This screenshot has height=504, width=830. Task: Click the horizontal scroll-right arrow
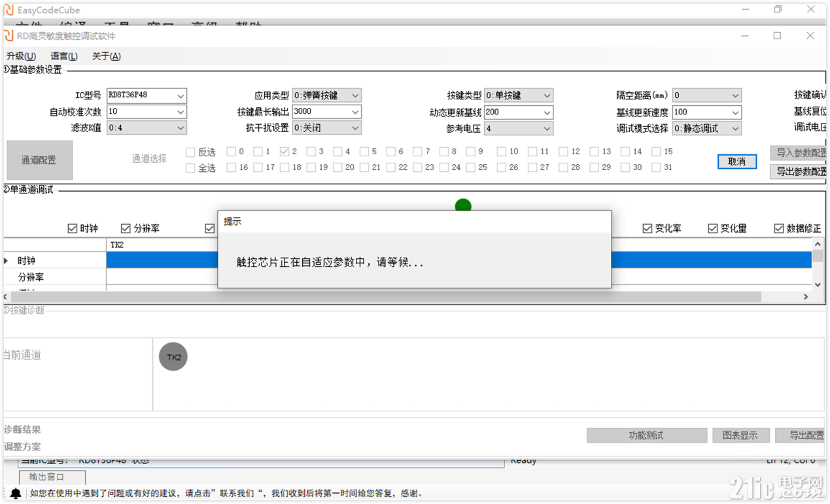click(x=806, y=297)
